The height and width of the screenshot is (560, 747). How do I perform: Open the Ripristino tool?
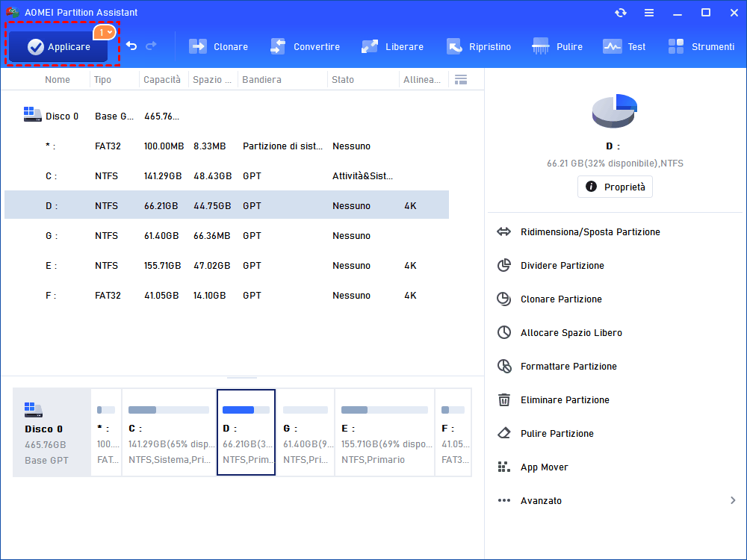479,46
